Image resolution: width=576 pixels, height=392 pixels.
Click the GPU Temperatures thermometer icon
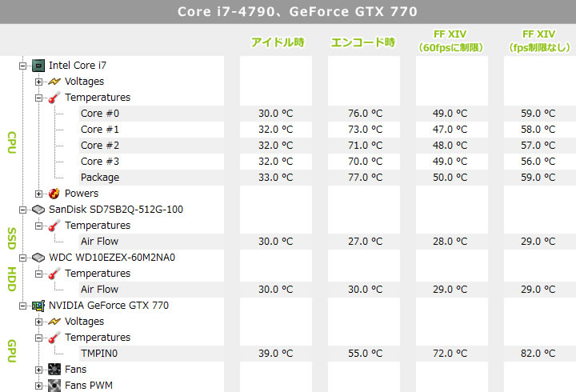coord(54,338)
